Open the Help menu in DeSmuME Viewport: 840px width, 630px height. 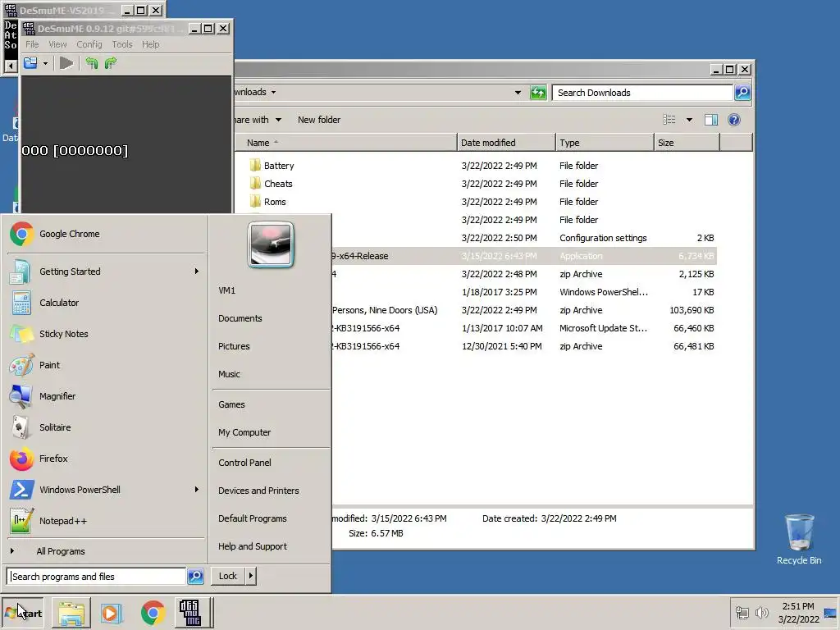pyautogui.click(x=151, y=44)
